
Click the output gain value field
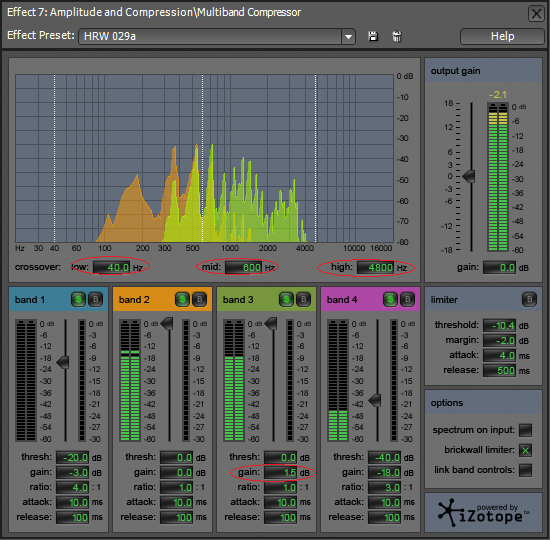coord(499,268)
